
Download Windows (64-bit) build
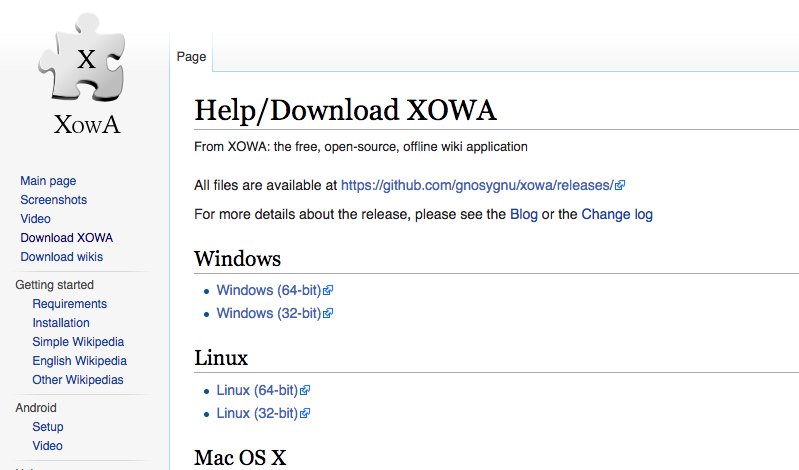269,290
